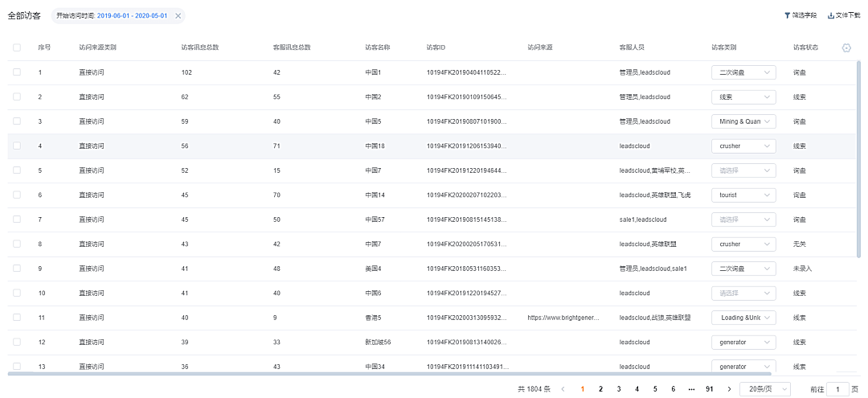Go to page 2

600,389
